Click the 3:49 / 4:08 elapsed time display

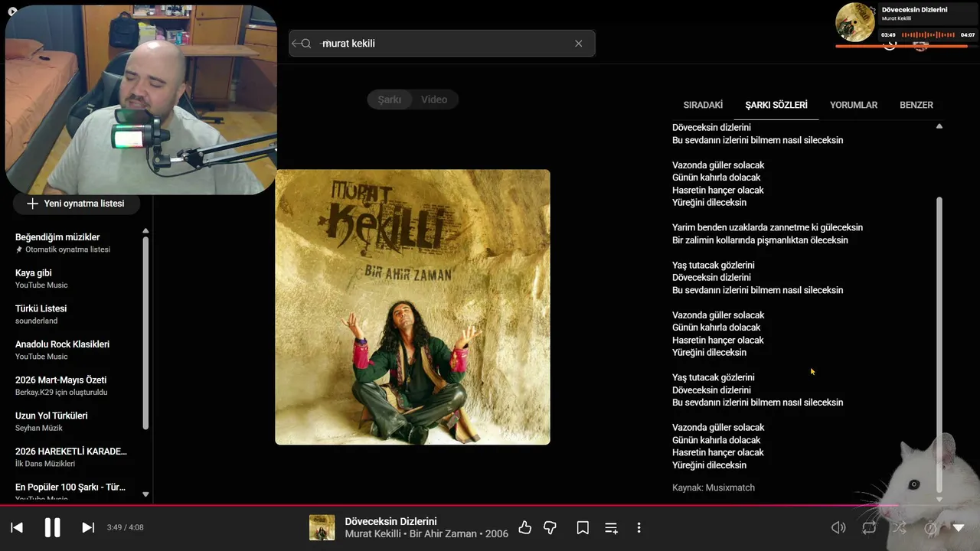coord(126,527)
